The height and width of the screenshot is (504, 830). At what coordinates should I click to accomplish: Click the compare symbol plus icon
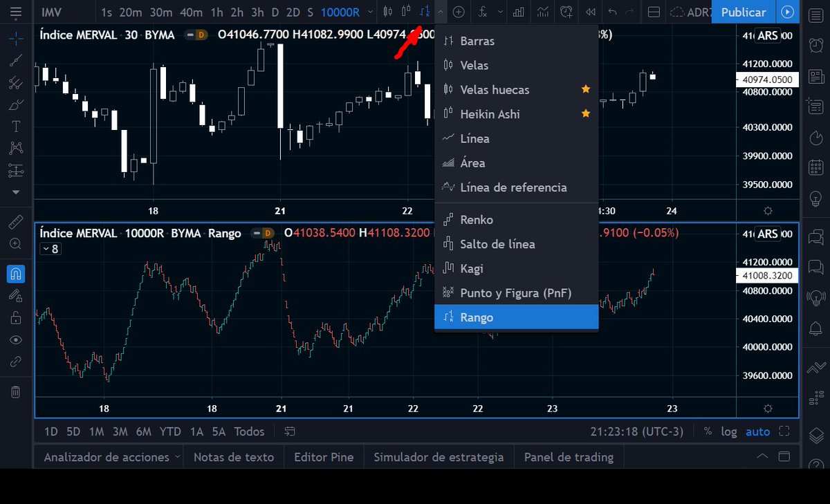pos(459,12)
